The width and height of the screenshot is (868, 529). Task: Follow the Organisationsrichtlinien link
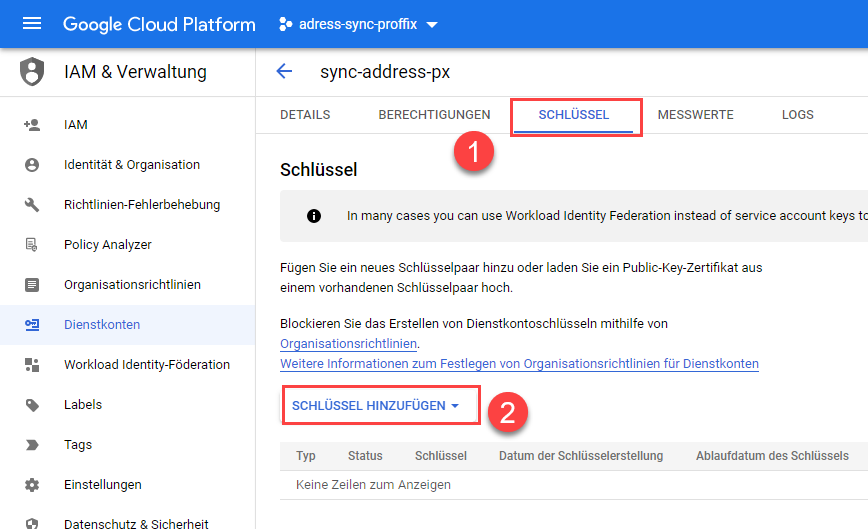tap(347, 344)
